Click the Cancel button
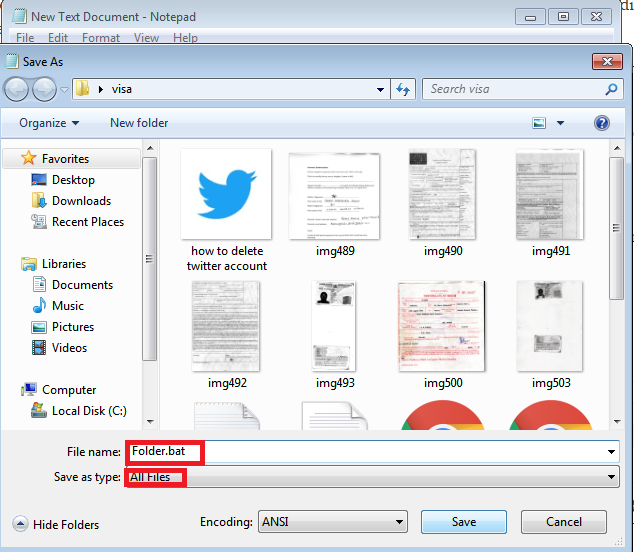Viewport: 634px width, 552px height. point(563,521)
